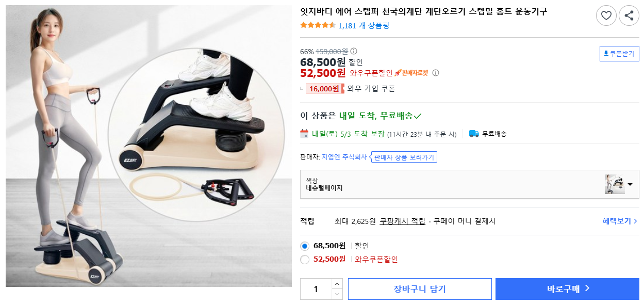Click the info icon beside 159,000원 price
The image size is (644, 305).
point(354,52)
